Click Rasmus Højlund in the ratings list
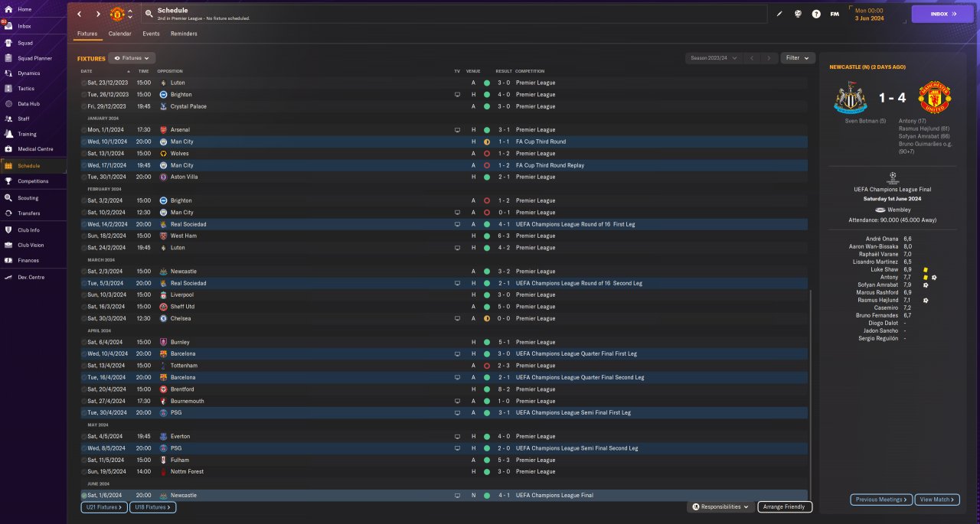 click(x=878, y=301)
